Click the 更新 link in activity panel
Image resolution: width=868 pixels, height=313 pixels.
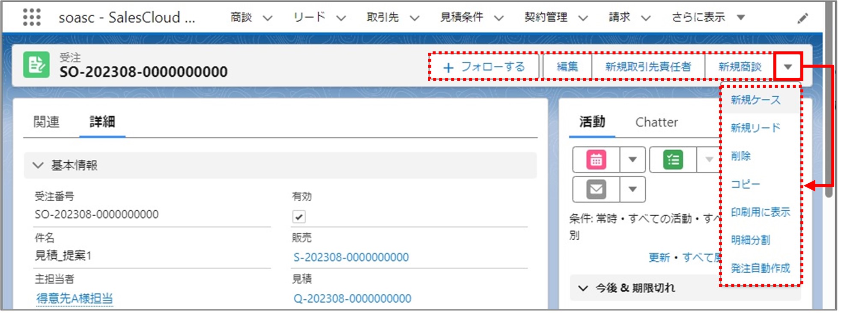tap(659, 257)
